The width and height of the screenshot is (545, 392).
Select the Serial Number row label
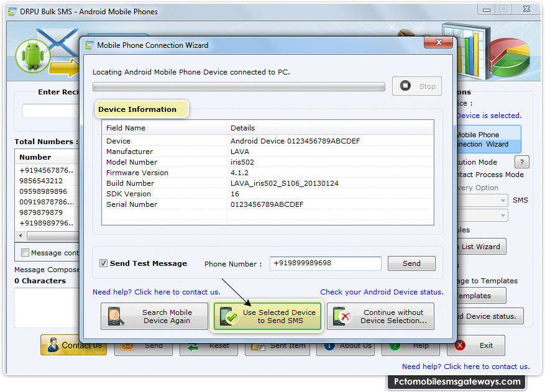click(132, 204)
